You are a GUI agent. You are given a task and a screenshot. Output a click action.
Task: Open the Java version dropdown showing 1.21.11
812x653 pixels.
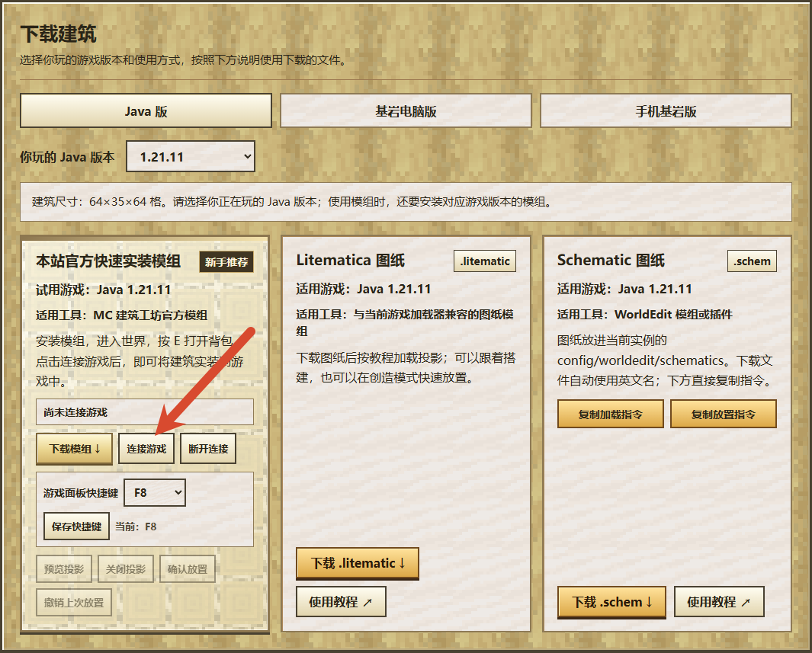(x=191, y=156)
